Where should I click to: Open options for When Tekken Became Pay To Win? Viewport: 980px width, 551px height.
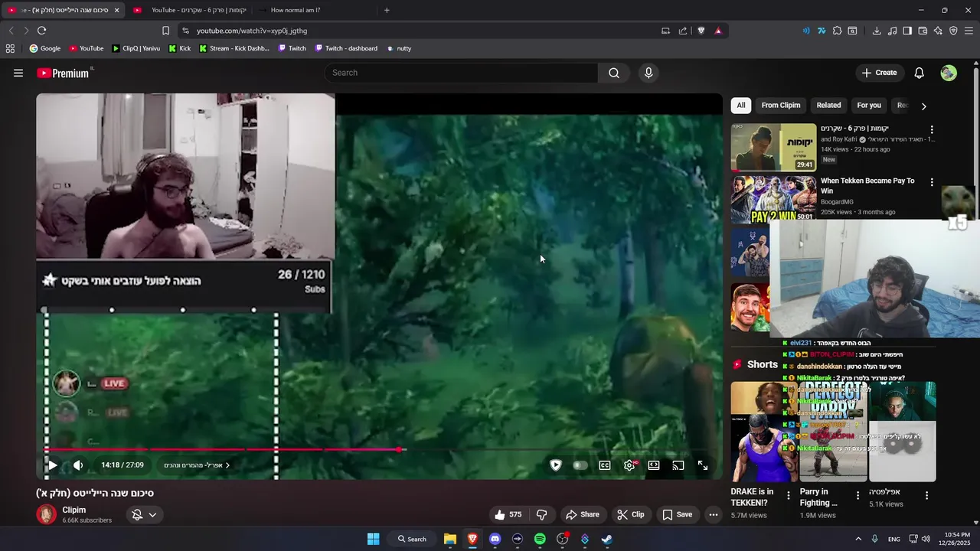932,182
